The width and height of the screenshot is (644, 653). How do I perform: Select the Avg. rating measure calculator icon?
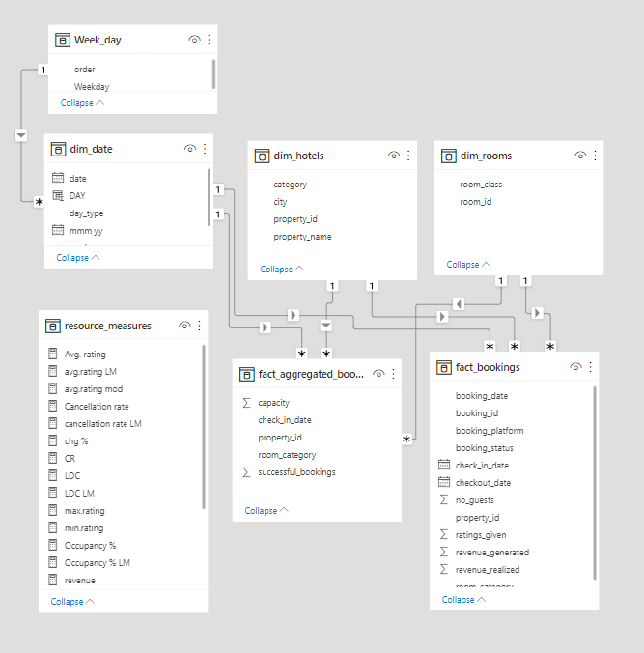point(52,354)
